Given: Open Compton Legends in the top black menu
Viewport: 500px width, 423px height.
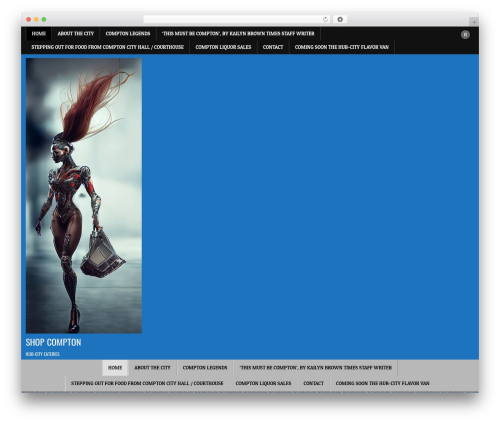Looking at the screenshot, I should pos(128,34).
